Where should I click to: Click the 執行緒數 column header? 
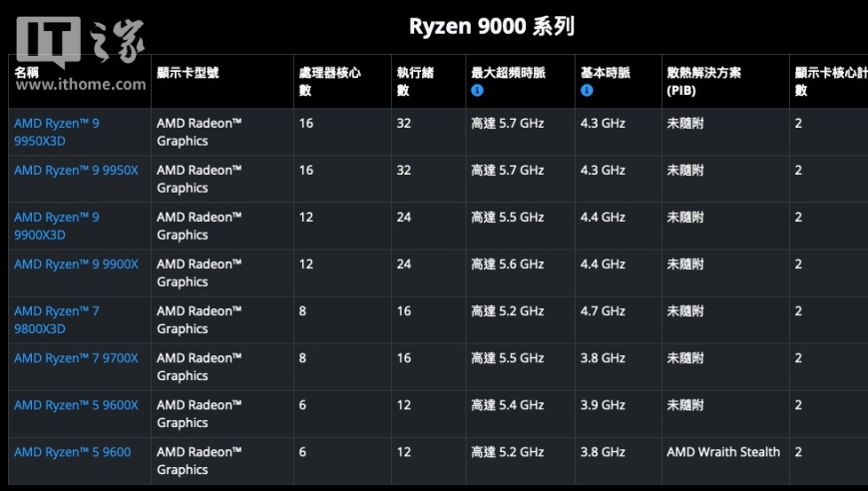pos(415,82)
